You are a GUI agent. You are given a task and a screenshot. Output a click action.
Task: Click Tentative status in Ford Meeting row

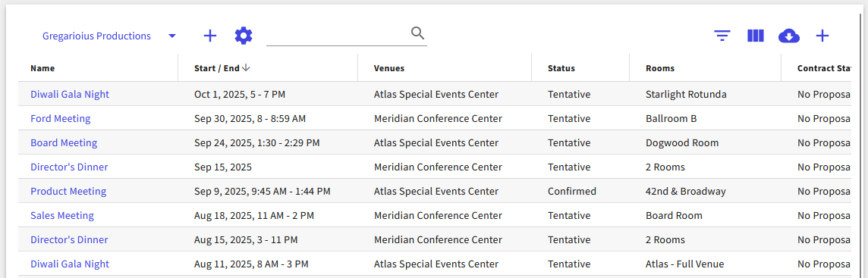pos(569,119)
